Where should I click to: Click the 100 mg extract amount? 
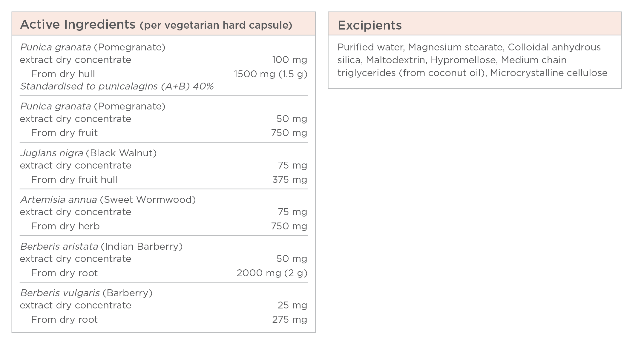point(289,60)
